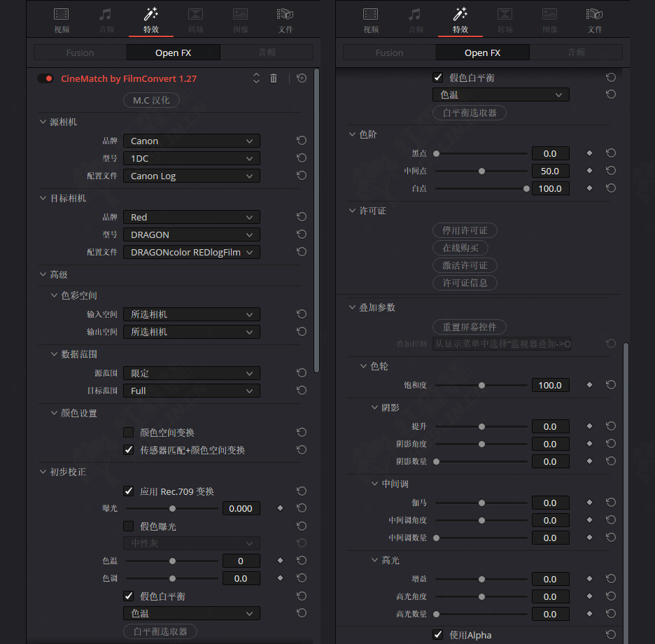Enable the 颜色空间变换 checkbox
The image size is (655, 644).
(x=129, y=432)
